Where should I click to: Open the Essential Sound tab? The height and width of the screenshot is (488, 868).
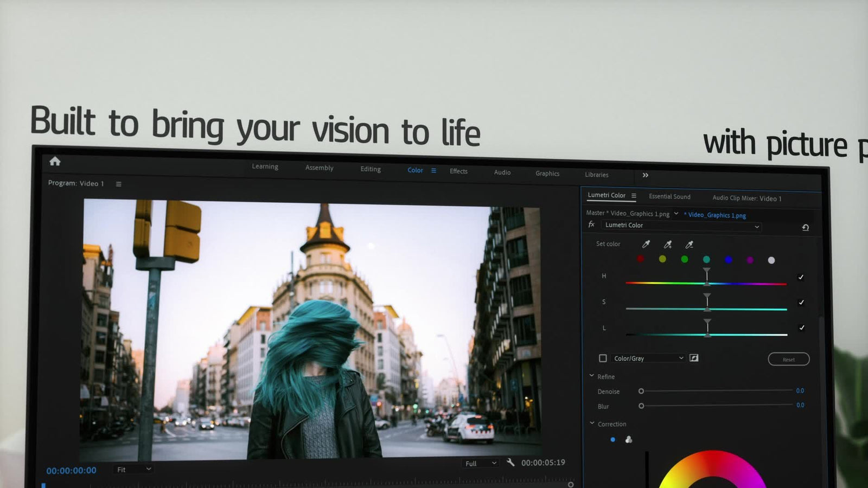(669, 197)
